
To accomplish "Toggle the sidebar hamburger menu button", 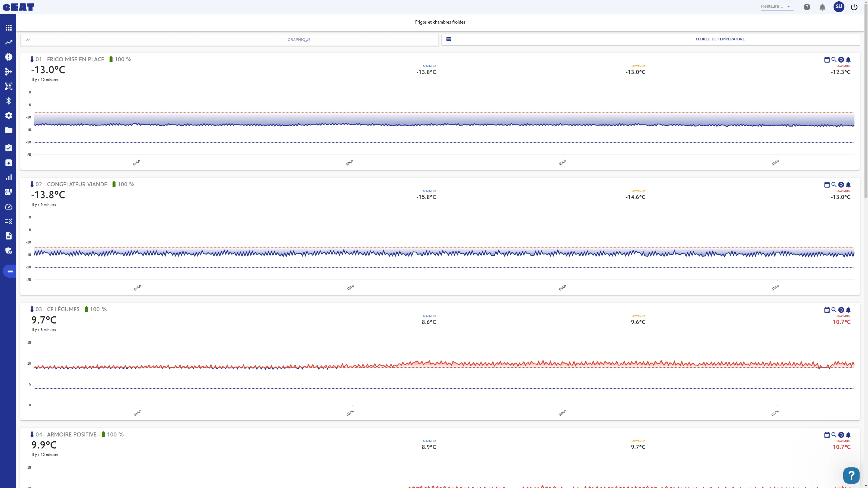I will tap(10, 271).
